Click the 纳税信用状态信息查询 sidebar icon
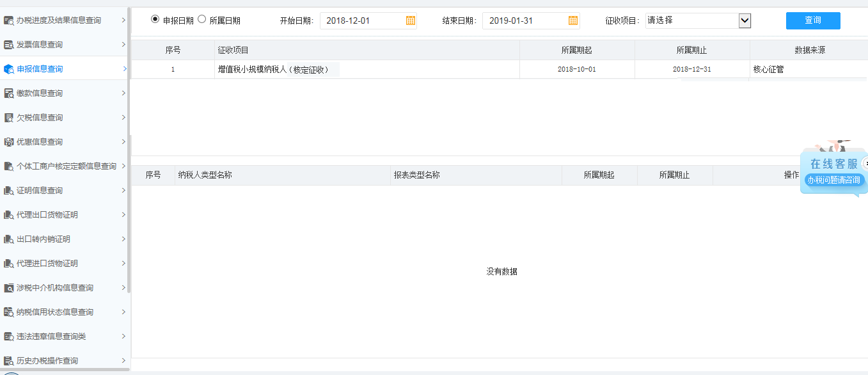Viewport: 868px width, 375px height. (x=9, y=312)
